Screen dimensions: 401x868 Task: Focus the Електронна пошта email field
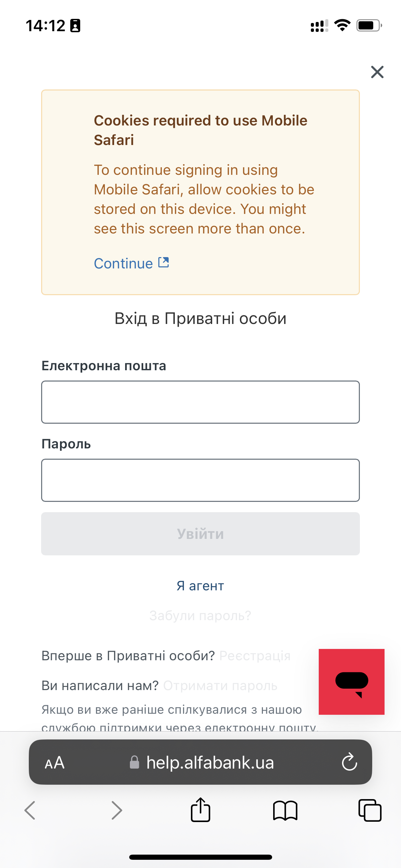click(200, 402)
